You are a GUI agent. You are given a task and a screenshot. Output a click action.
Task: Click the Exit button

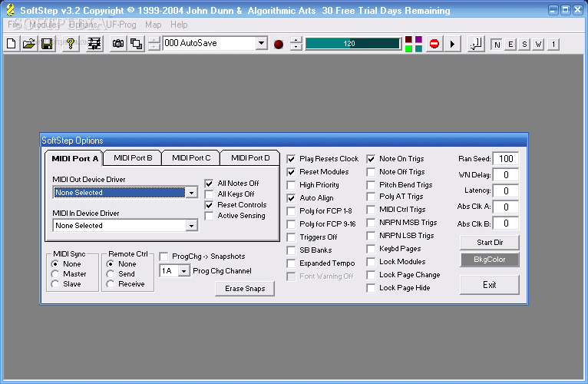coord(490,285)
